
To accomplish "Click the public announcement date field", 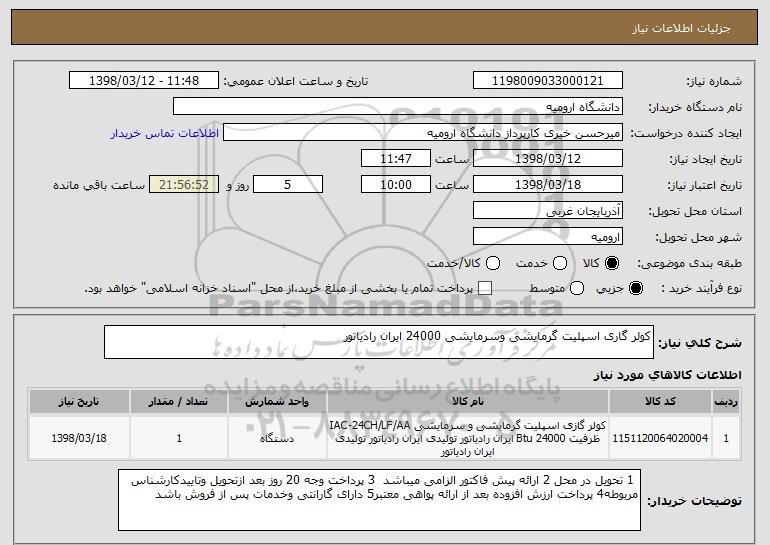I will click(144, 81).
